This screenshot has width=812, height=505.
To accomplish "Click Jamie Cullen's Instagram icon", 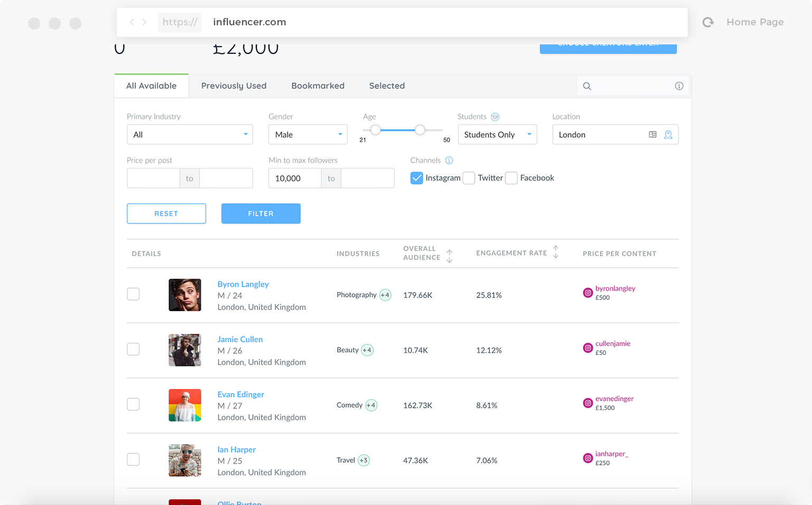I will pos(588,348).
